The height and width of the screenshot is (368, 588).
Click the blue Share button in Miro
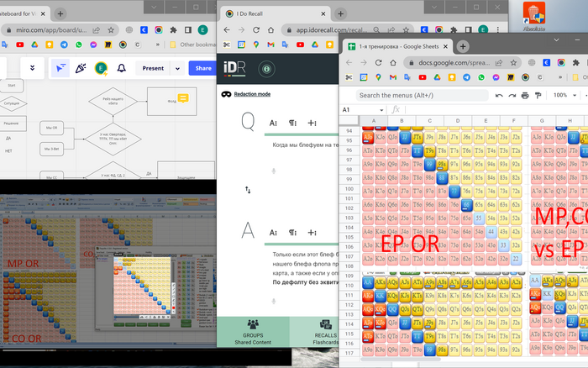tap(203, 68)
